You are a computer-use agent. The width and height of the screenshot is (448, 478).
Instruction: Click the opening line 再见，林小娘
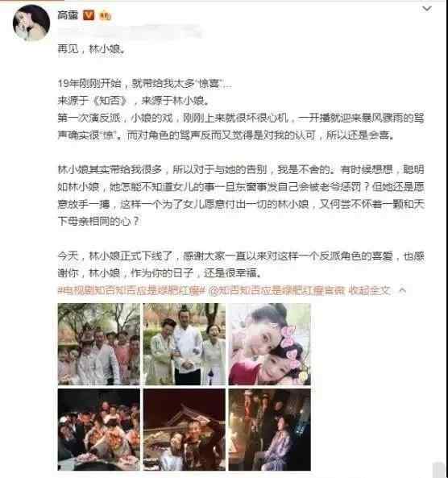92,49
